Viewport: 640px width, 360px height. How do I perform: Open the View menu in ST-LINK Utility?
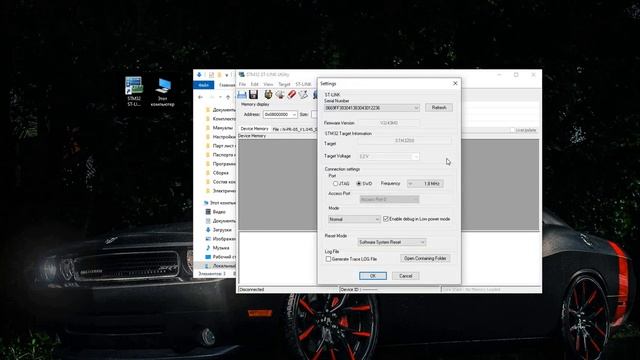point(268,84)
